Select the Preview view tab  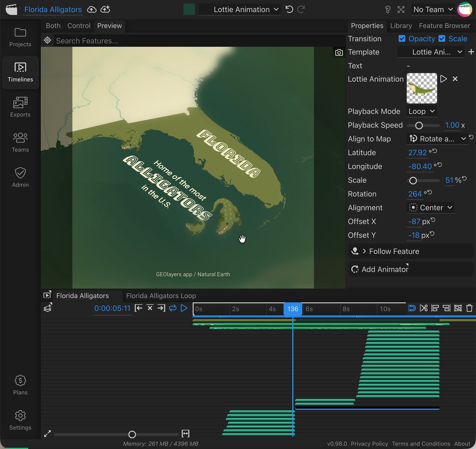coord(109,26)
